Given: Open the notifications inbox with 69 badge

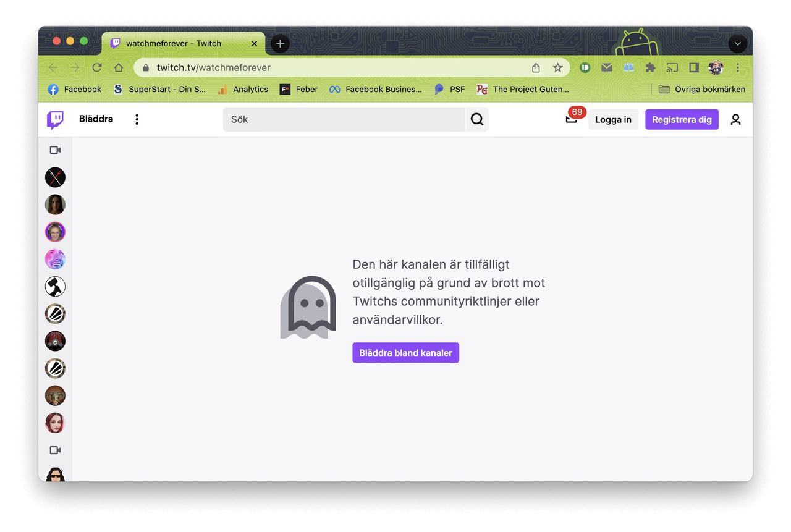Looking at the screenshot, I should (572, 119).
